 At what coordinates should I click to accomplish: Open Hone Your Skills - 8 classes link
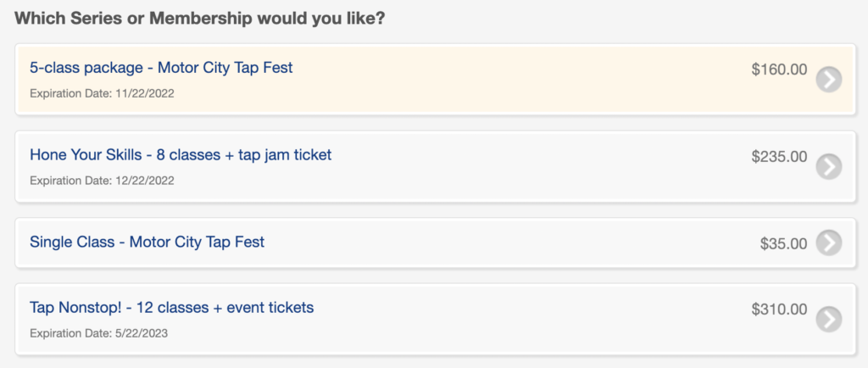[x=181, y=155]
